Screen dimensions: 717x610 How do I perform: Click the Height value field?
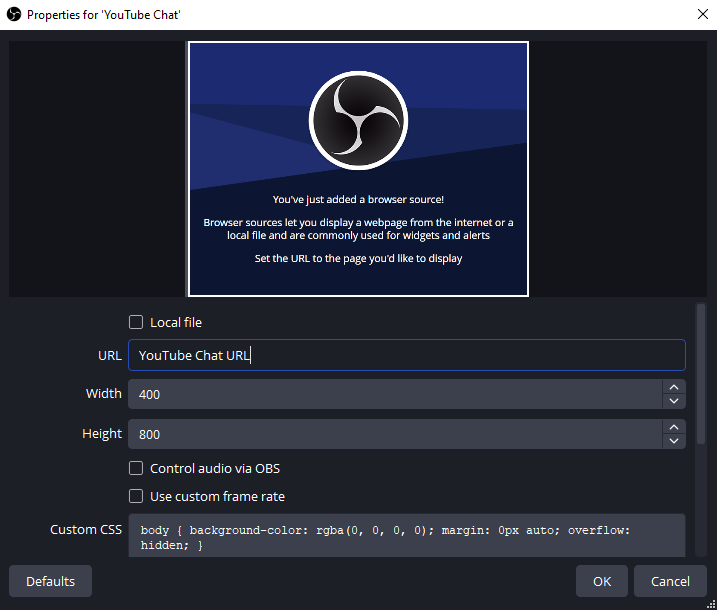395,434
